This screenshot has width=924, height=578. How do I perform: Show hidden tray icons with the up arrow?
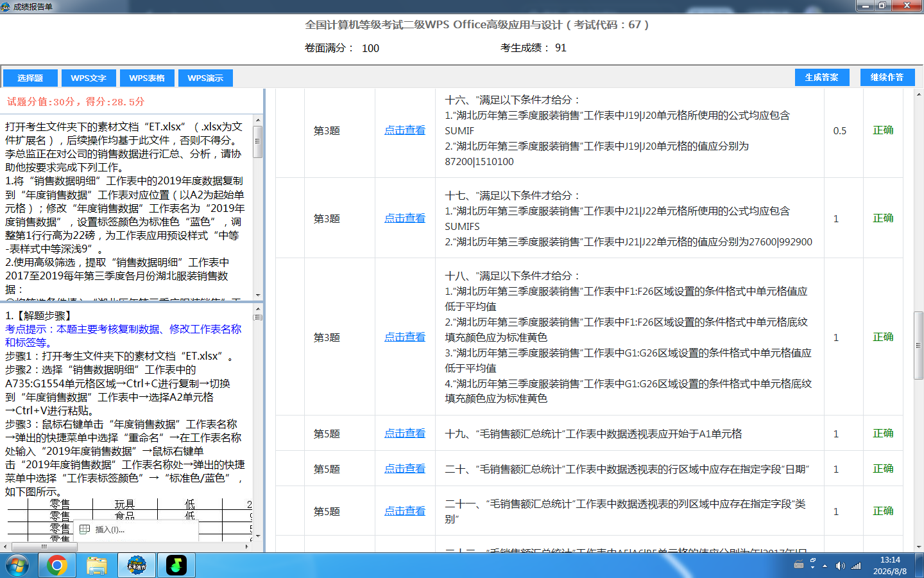825,566
